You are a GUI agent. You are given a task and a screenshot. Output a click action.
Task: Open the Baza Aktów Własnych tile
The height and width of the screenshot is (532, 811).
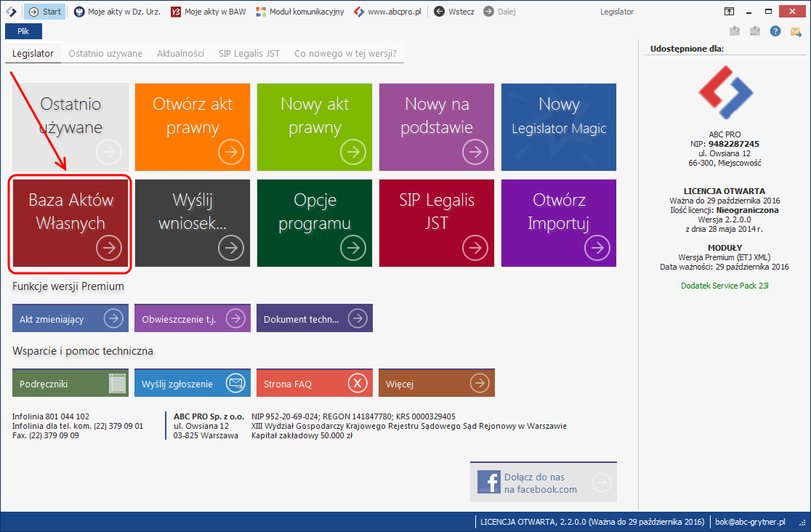coord(70,223)
